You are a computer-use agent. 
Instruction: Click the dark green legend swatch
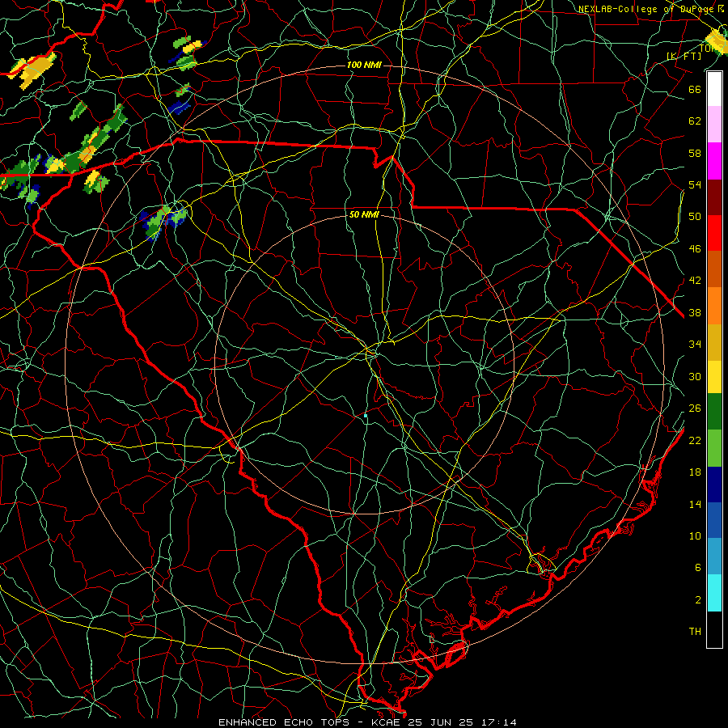[x=714, y=412]
